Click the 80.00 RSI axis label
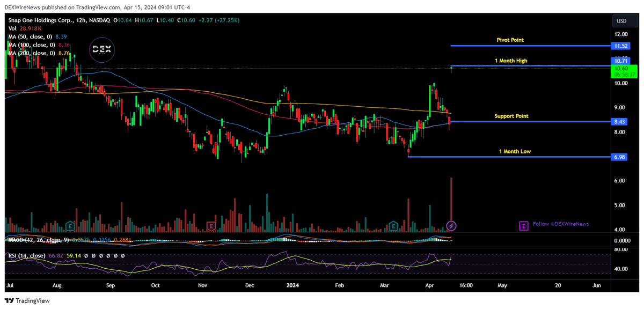Image resolution: width=644 pixels, height=309 pixels. click(621, 250)
